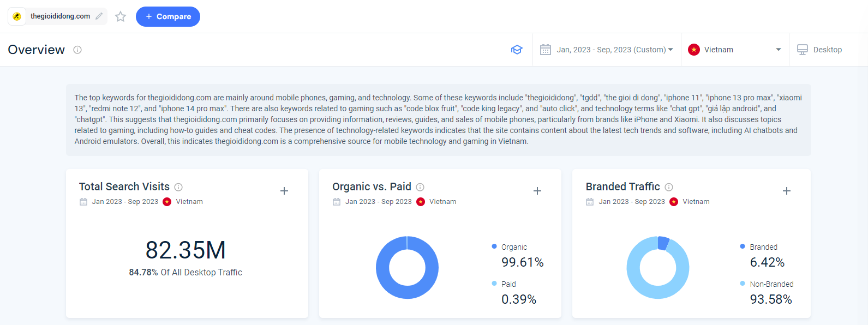Add site to favorites with the star icon
This screenshot has height=325, width=868.
121,16
